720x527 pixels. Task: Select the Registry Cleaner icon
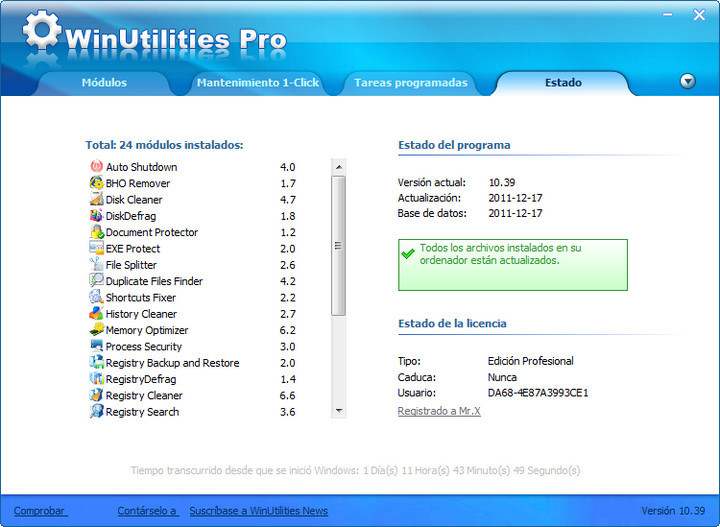pyautogui.click(x=96, y=395)
